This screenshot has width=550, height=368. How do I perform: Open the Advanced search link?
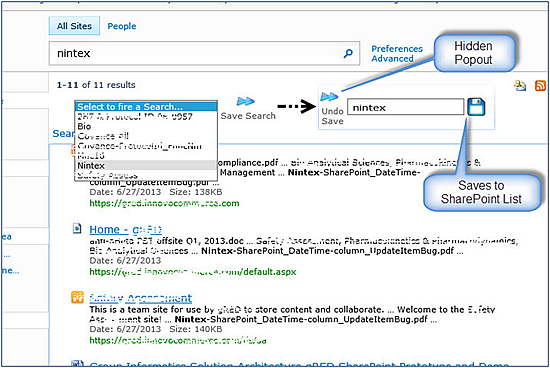pyautogui.click(x=392, y=59)
